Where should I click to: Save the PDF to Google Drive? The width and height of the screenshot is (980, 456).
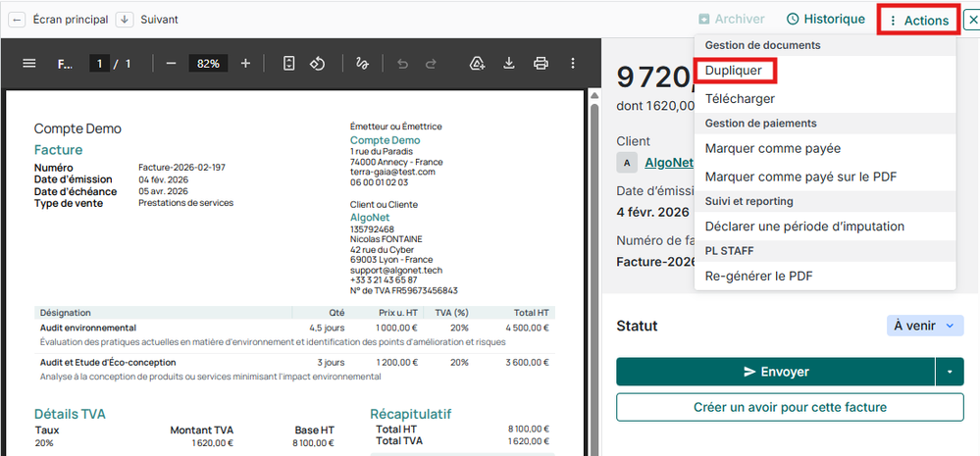tap(478, 64)
